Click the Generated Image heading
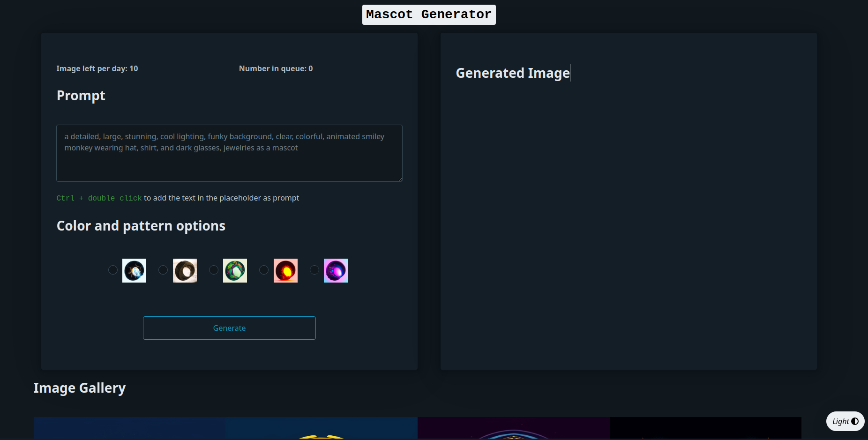Viewport: 868px width, 440px height. pyautogui.click(x=513, y=73)
